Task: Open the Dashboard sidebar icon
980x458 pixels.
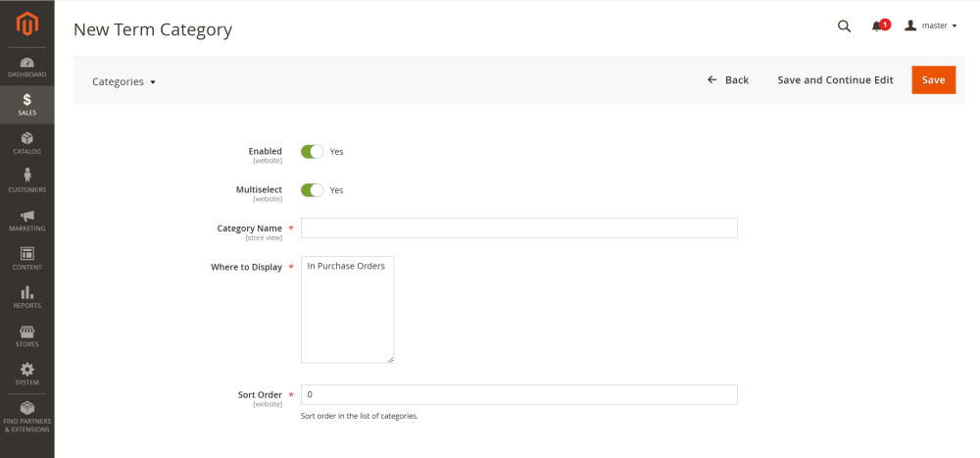Action: click(x=26, y=63)
